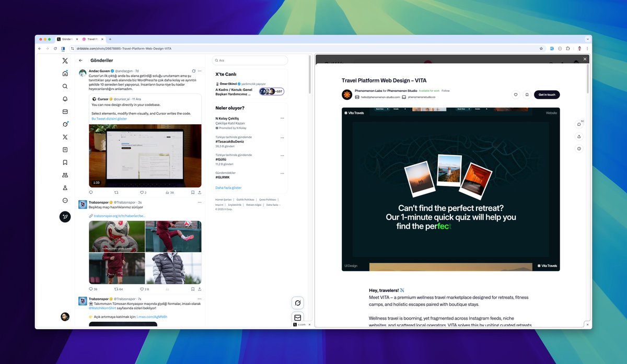Switch to the Travel Platform Dribbble tab
The width and height of the screenshot is (627, 364).
click(x=92, y=39)
